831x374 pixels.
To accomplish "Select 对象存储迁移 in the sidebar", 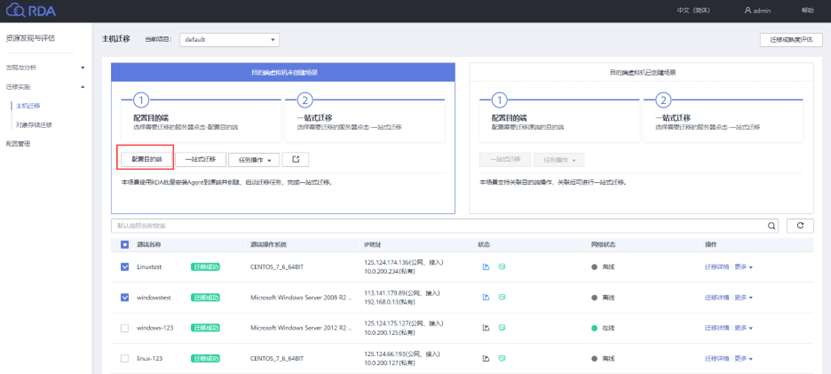I will pyautogui.click(x=34, y=125).
